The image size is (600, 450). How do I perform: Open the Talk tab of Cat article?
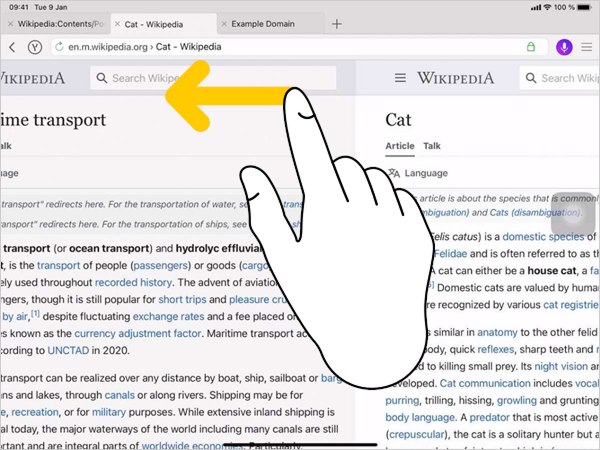[x=432, y=146]
